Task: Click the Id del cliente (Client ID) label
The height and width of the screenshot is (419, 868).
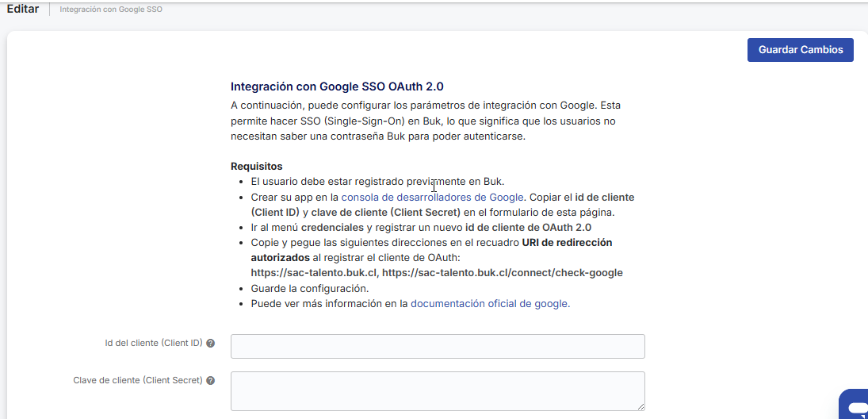Action: 154,344
